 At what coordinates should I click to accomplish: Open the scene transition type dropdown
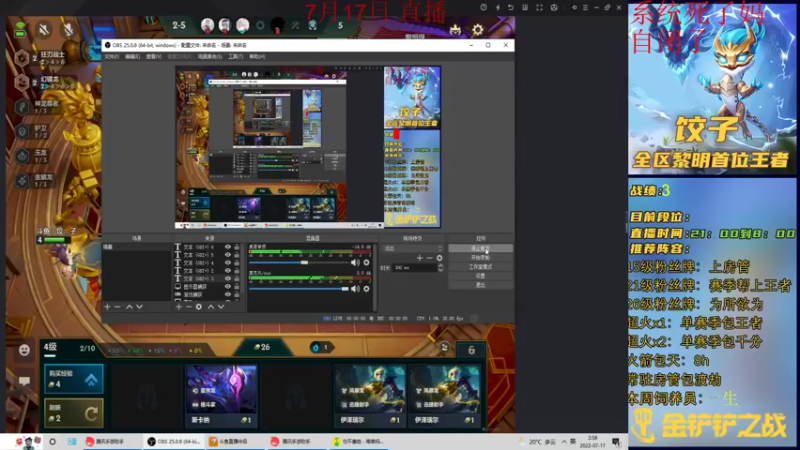[413, 248]
